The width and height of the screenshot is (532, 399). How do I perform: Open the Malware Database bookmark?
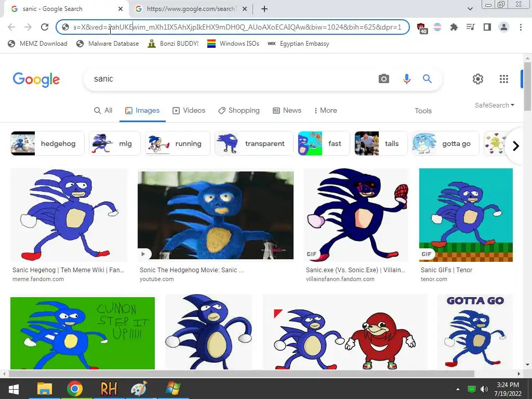click(108, 44)
